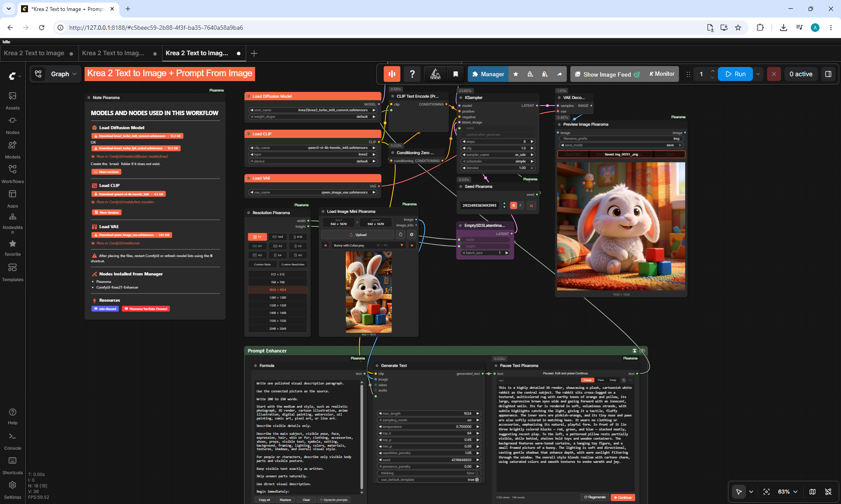Open the unet_name model selector

click(313, 110)
